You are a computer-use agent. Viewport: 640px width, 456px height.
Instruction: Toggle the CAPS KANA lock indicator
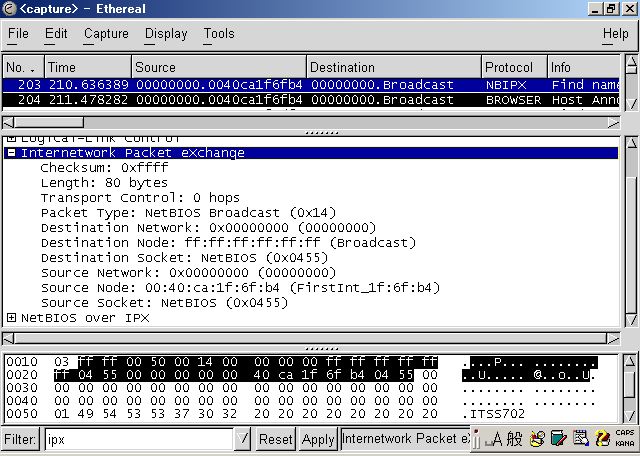pyautogui.click(x=624, y=438)
